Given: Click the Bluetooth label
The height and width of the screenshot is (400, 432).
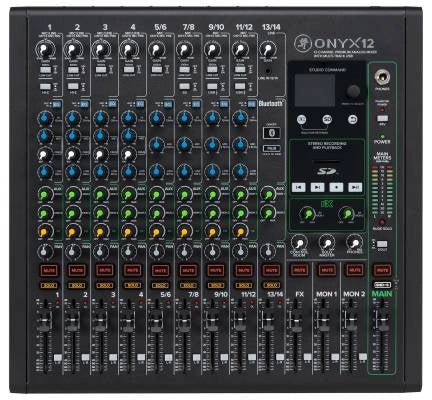Looking at the screenshot, I should coord(271,104).
